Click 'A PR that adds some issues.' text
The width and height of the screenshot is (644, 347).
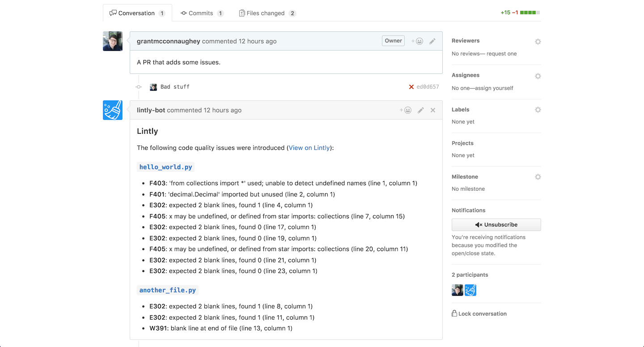click(178, 62)
